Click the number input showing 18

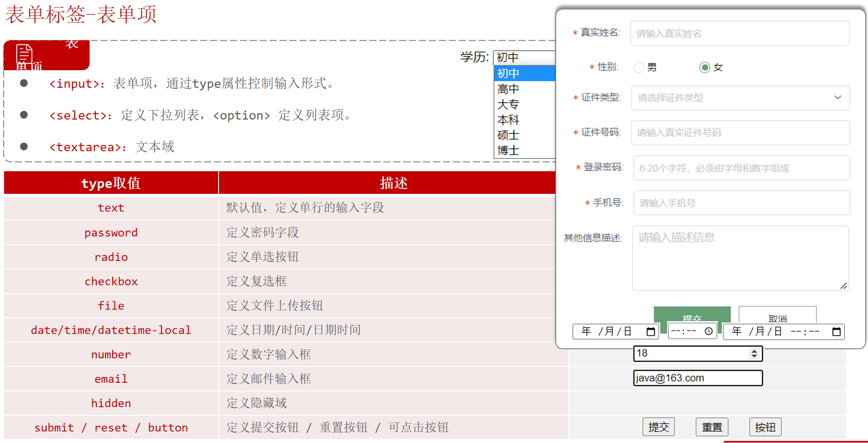coord(698,354)
